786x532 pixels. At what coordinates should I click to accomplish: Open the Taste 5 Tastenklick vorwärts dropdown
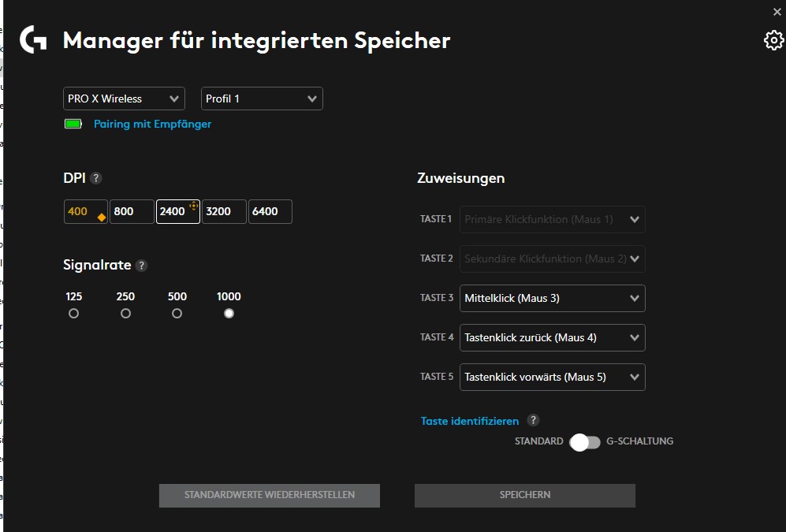[x=552, y=377]
